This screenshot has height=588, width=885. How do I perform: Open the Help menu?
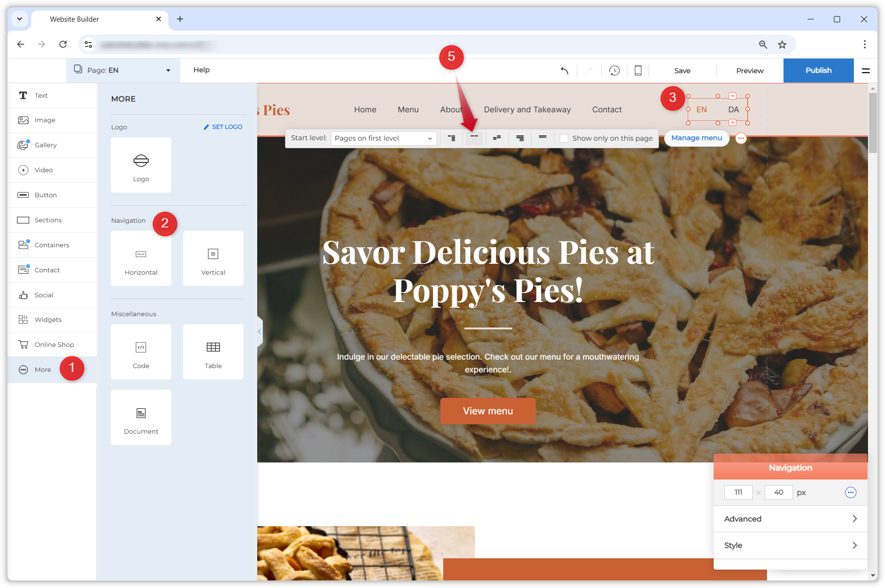tap(202, 69)
